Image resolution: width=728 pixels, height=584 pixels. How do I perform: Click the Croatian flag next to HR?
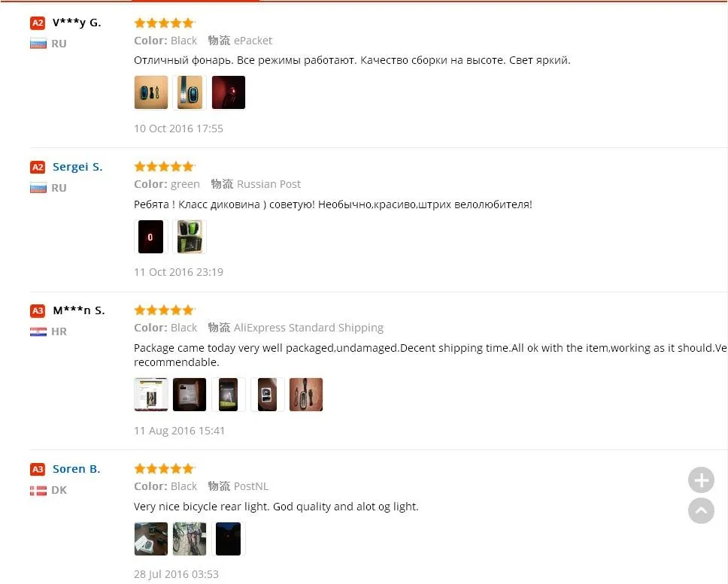(x=38, y=331)
